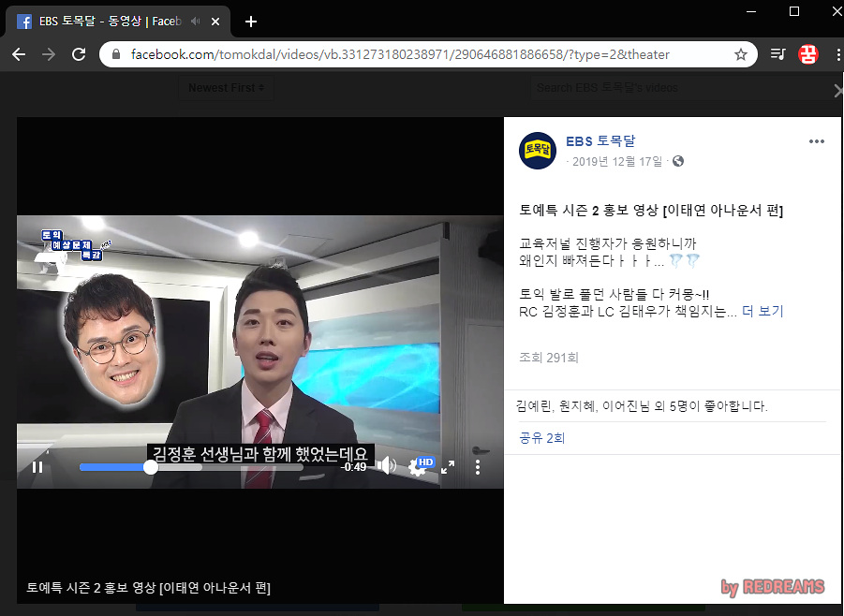Select the EBS 토목달 - 동영상 Facebook tab

[117, 22]
